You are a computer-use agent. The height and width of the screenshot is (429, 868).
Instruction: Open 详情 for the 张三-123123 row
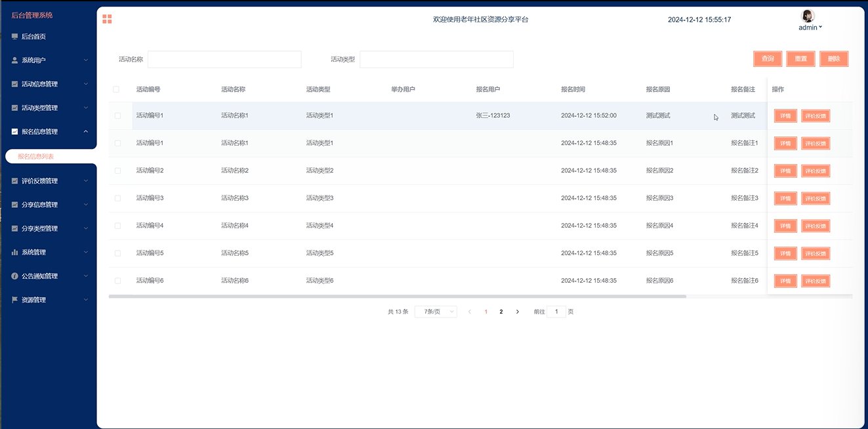tap(785, 116)
